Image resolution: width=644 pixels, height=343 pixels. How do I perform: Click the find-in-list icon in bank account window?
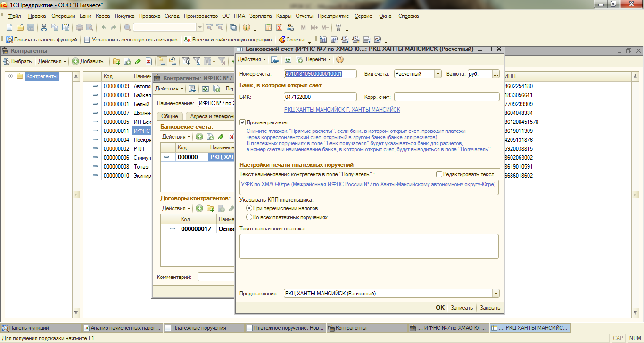274,59
